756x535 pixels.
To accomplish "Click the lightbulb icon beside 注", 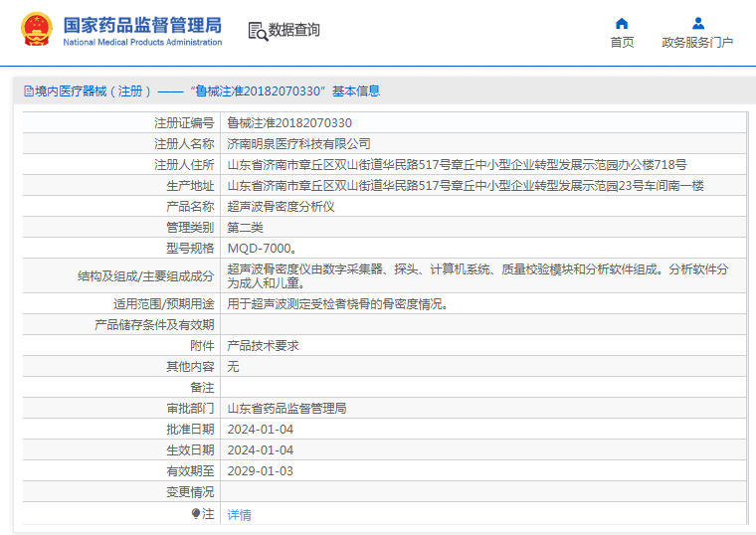I will click(196, 514).
